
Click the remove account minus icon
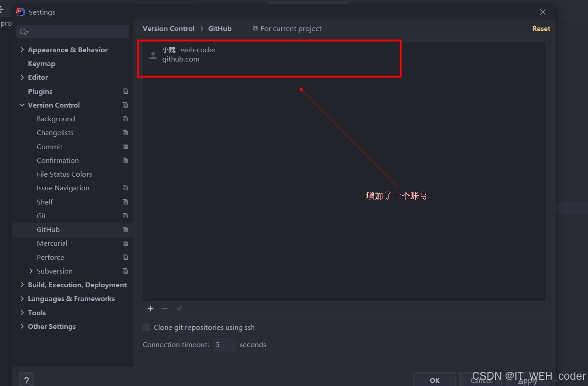point(165,309)
